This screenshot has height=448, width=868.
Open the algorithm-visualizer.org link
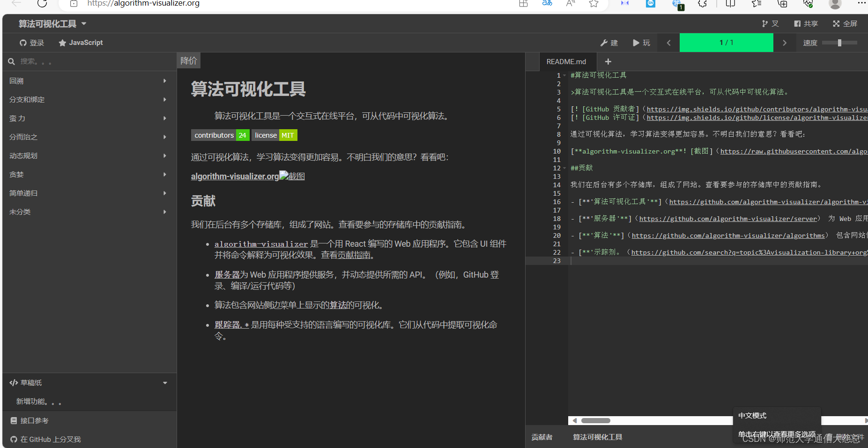[x=235, y=176]
